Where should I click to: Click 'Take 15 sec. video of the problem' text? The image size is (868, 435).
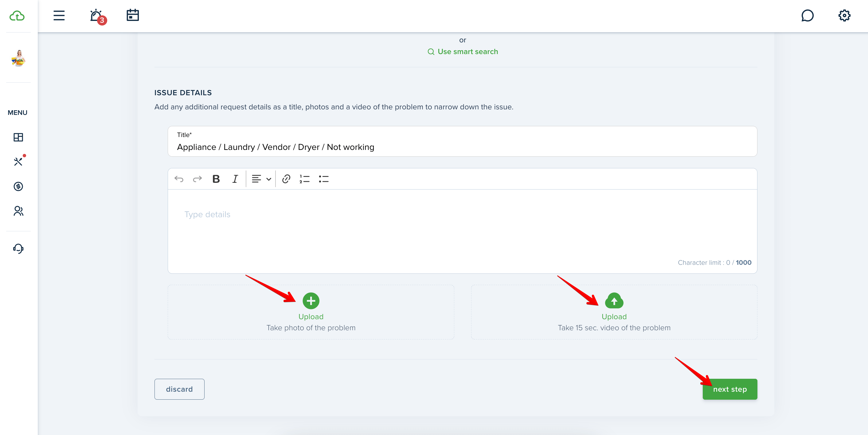pos(614,328)
